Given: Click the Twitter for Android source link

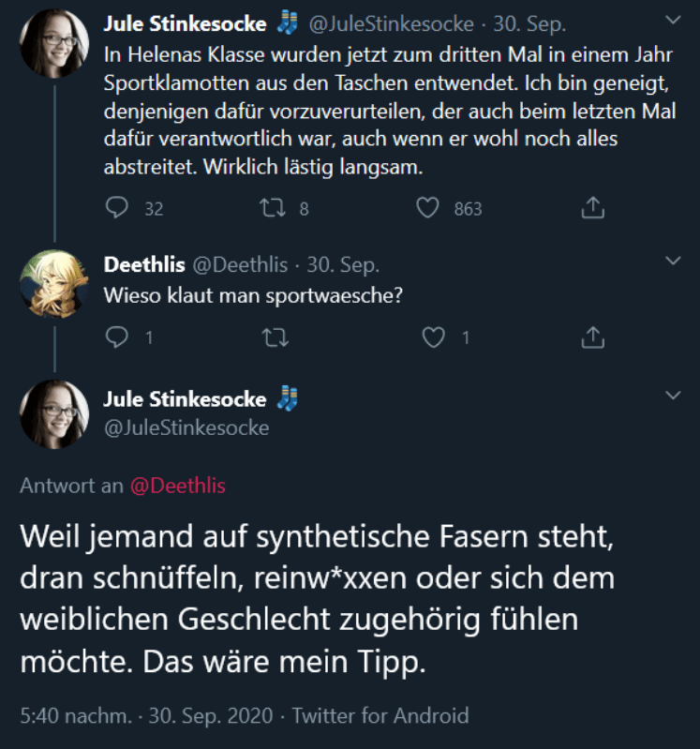Looking at the screenshot, I should (x=380, y=716).
